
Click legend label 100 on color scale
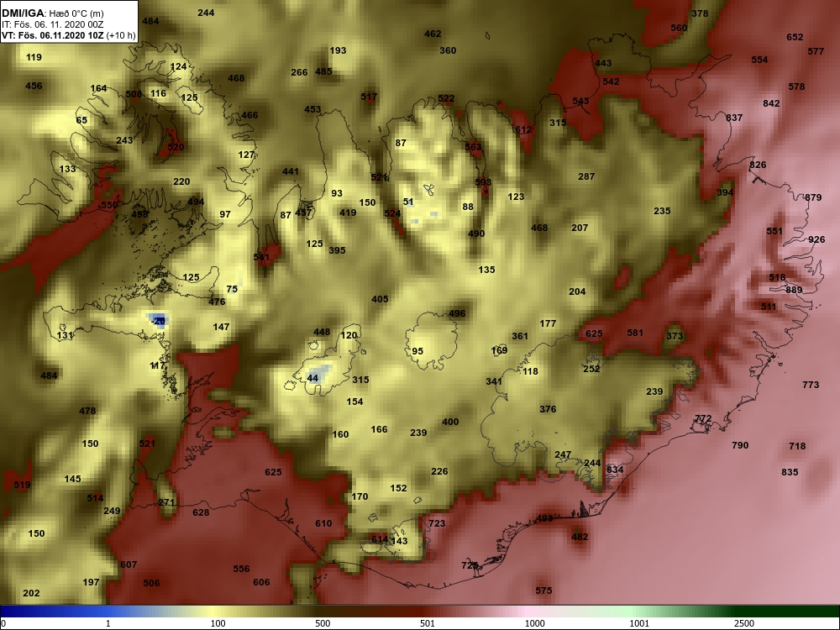tap(218, 623)
